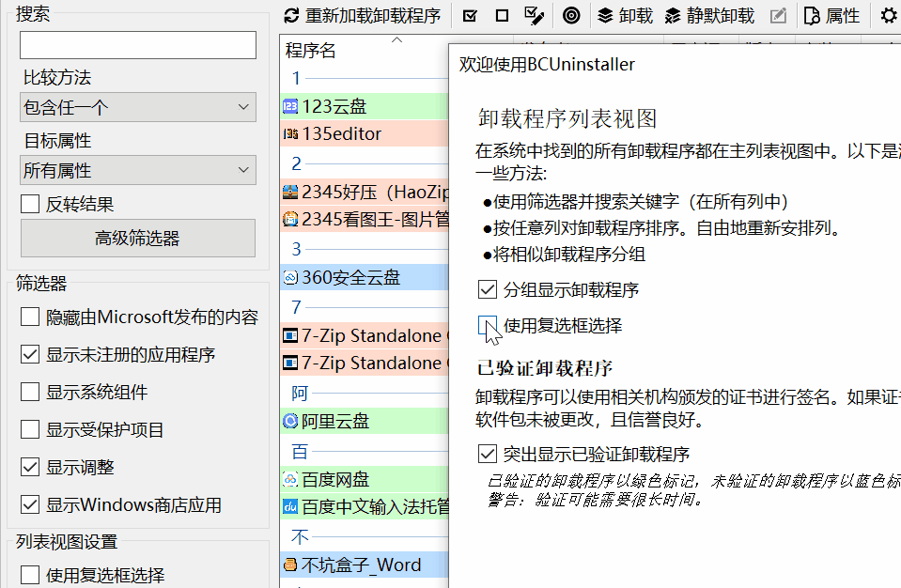Viewport: 901px width, 588px height.
Task: Click the 高级筛选器 button
Action: (x=138, y=238)
